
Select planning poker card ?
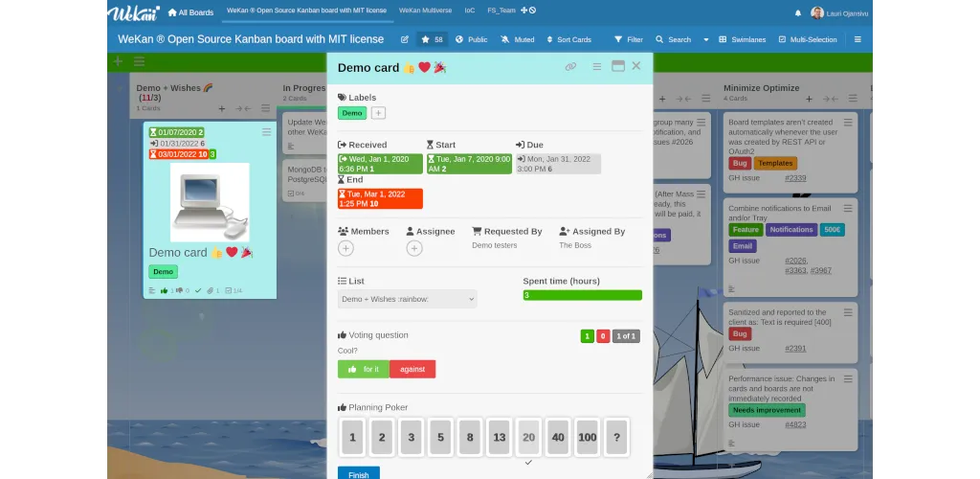click(x=617, y=437)
